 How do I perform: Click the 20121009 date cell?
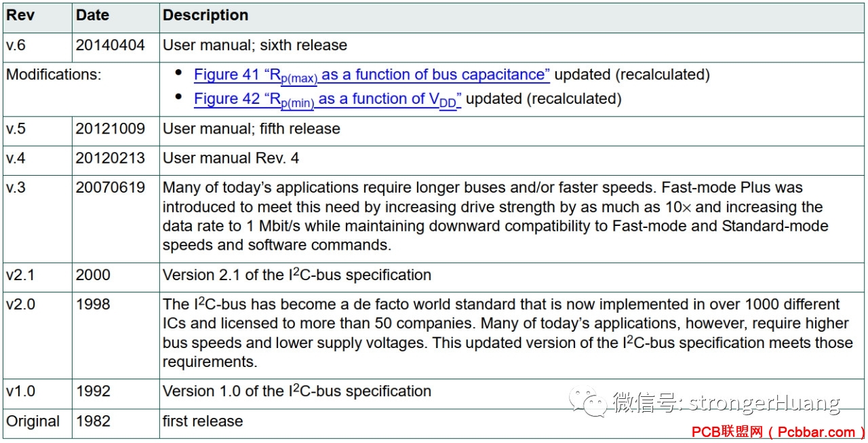115,129
